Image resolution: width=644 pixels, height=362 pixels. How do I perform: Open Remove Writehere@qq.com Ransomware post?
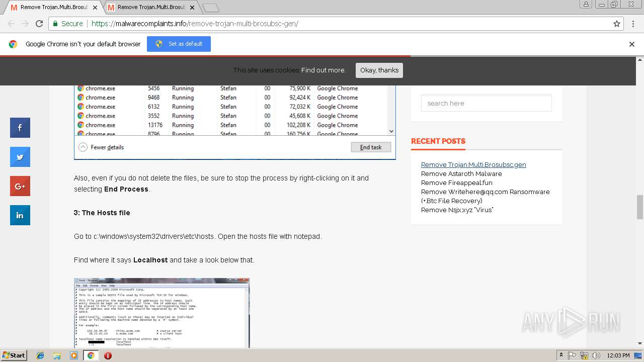[x=485, y=196]
